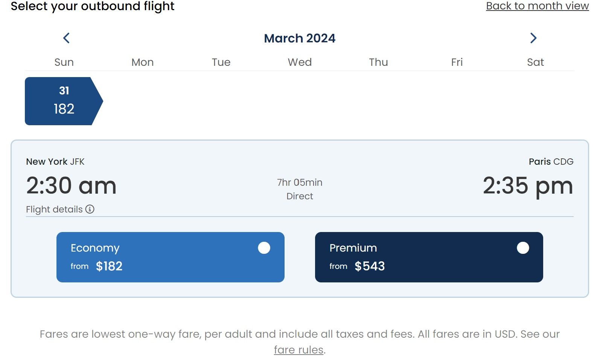Click the 7hr 05min duration text
This screenshot has width=594, height=364.
pyautogui.click(x=300, y=182)
